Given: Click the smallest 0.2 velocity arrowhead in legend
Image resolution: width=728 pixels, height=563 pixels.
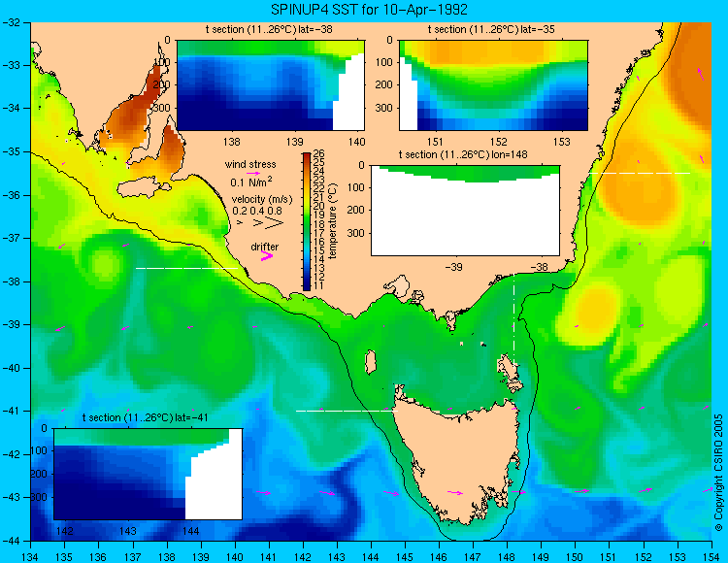Looking at the screenshot, I should click(240, 223).
